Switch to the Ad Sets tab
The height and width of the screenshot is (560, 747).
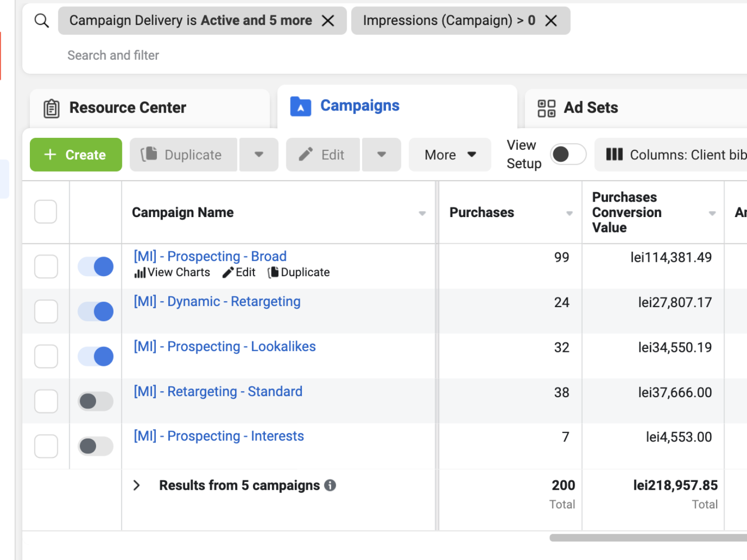pyautogui.click(x=590, y=108)
